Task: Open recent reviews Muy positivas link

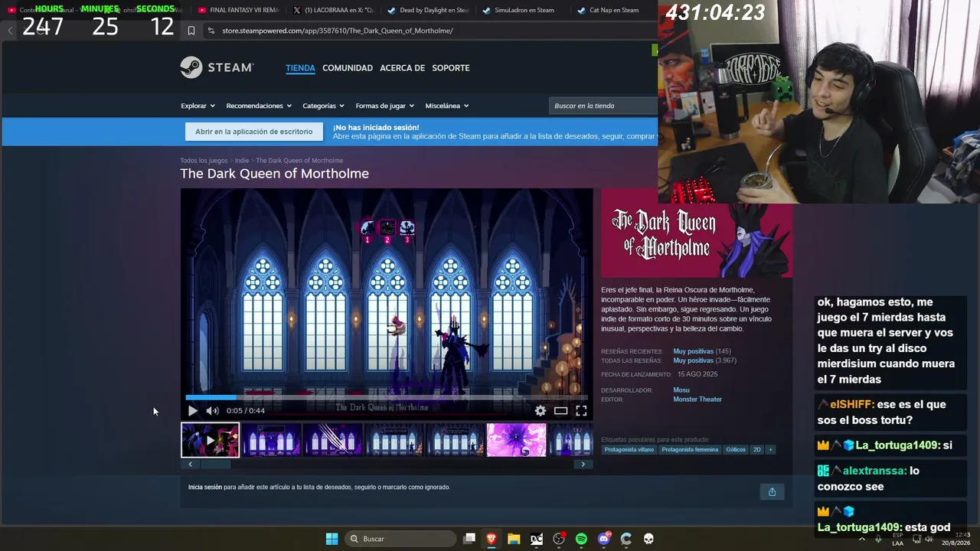Action: (693, 351)
